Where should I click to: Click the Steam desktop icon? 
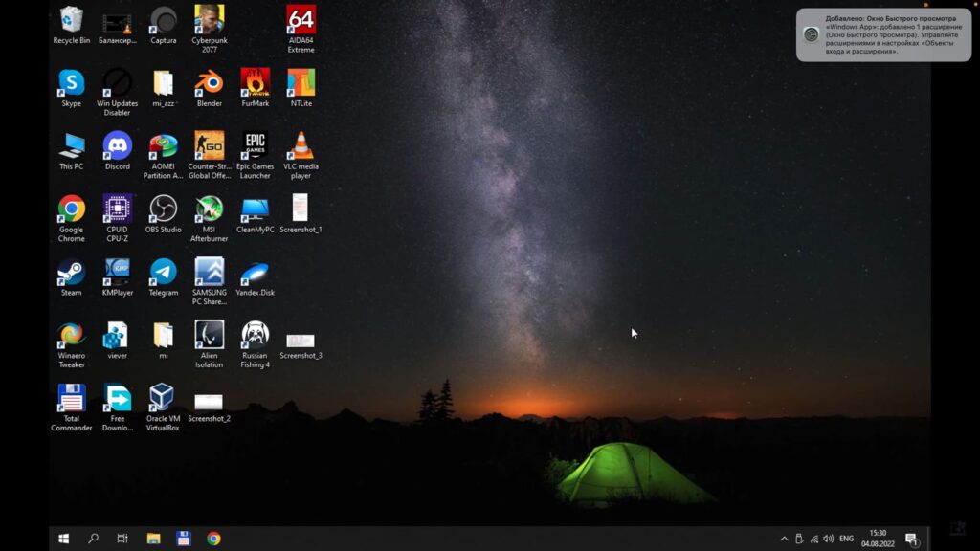[x=71, y=272]
